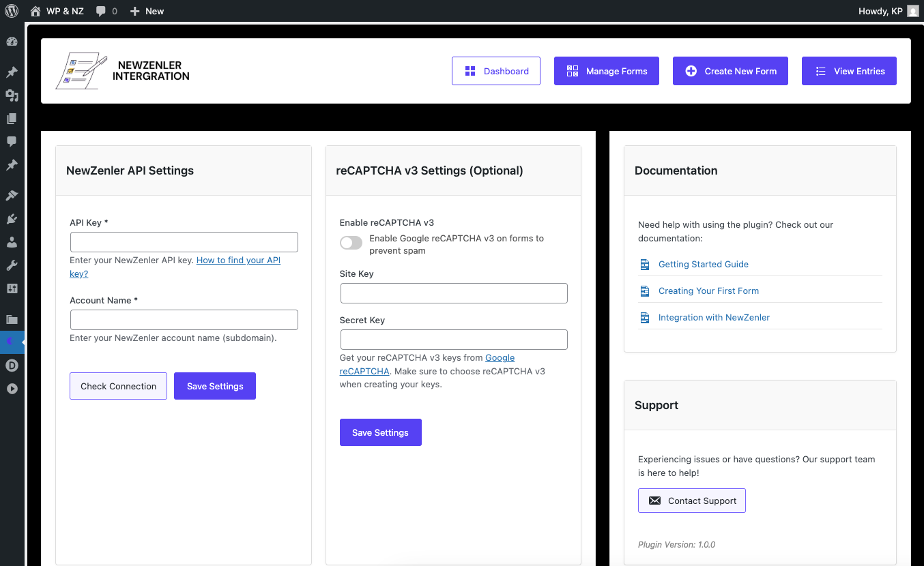Enable the Google reCAPTCHA v3 toggle
The height and width of the screenshot is (566, 924).
[351, 243]
